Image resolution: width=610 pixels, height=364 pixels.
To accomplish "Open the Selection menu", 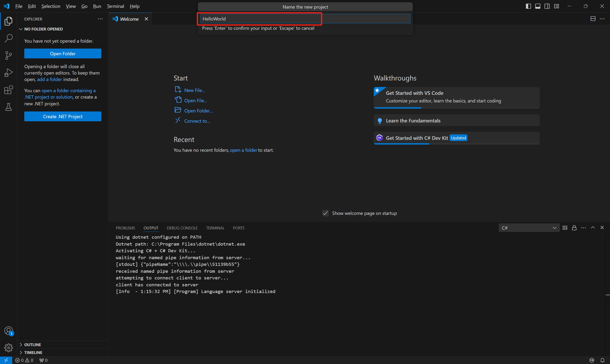I will pos(51,6).
